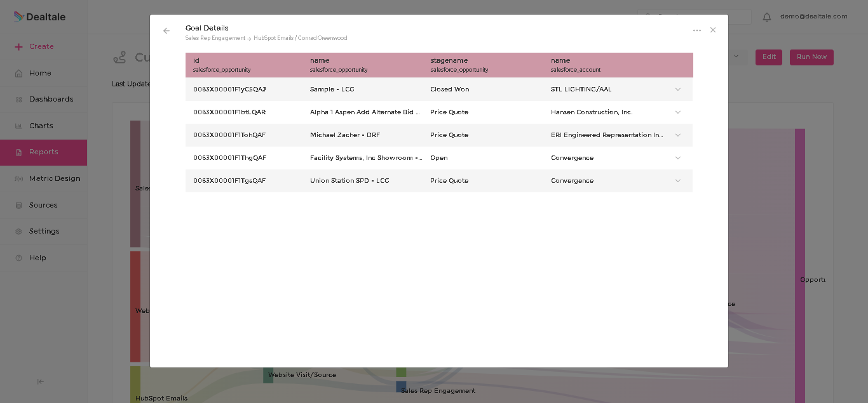
Task: Expand the Sample - LCC row
Action: 677,89
